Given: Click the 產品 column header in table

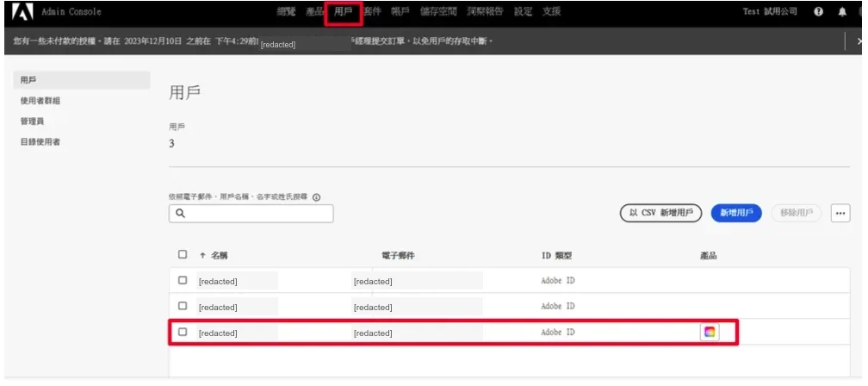Looking at the screenshot, I should coord(709,256).
